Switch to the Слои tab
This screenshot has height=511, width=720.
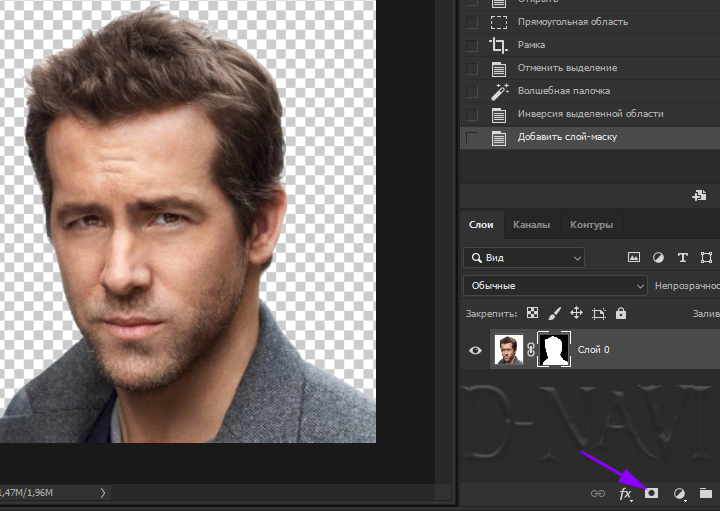pos(481,225)
